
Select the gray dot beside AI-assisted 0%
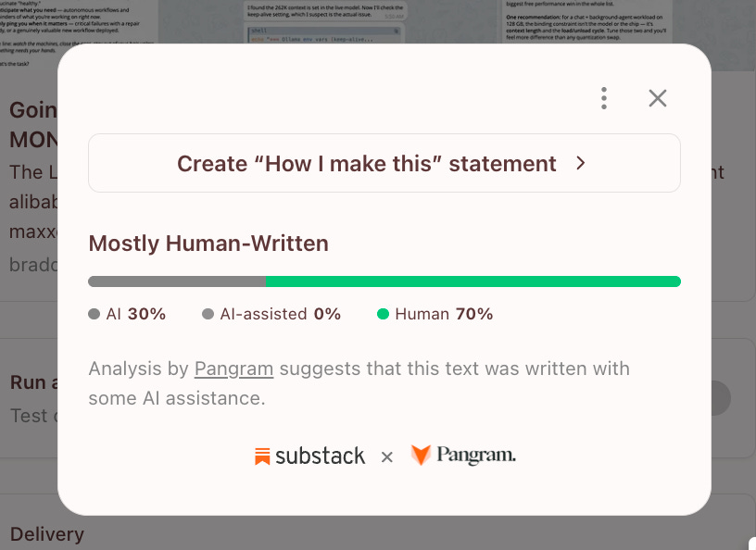(208, 314)
